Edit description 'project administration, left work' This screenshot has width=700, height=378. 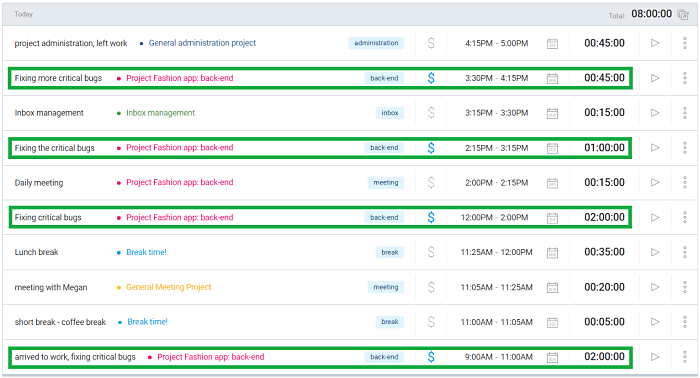[71, 43]
